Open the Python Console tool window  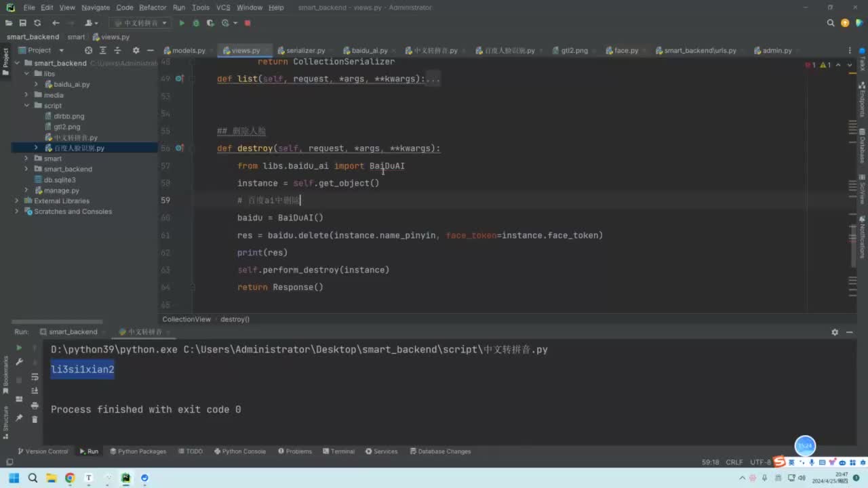(x=240, y=451)
